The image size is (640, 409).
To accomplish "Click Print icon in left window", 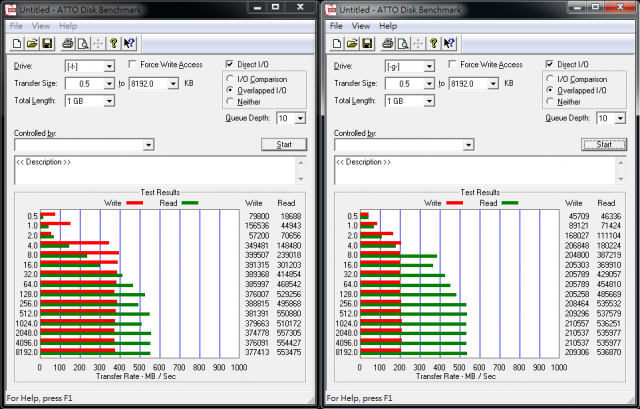I will coord(68,43).
